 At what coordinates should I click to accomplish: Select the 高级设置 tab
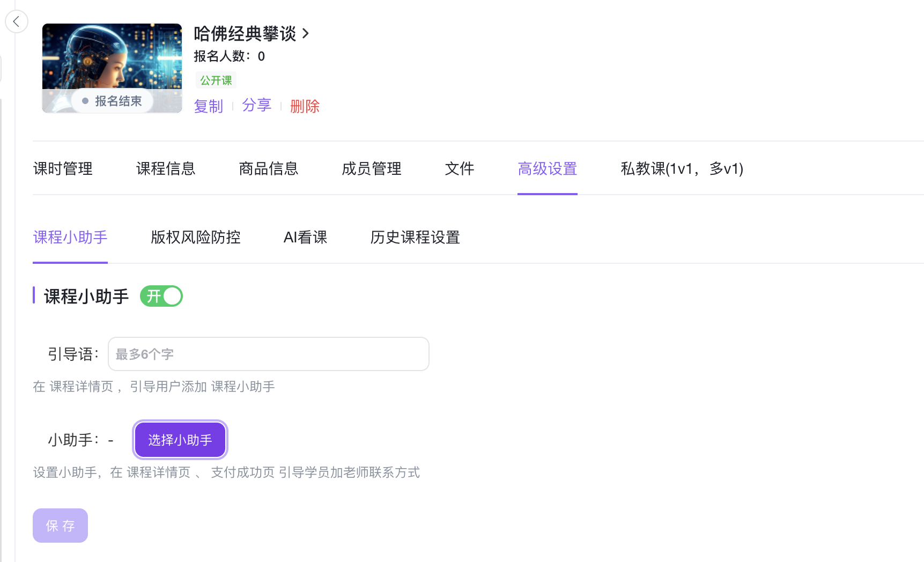548,168
